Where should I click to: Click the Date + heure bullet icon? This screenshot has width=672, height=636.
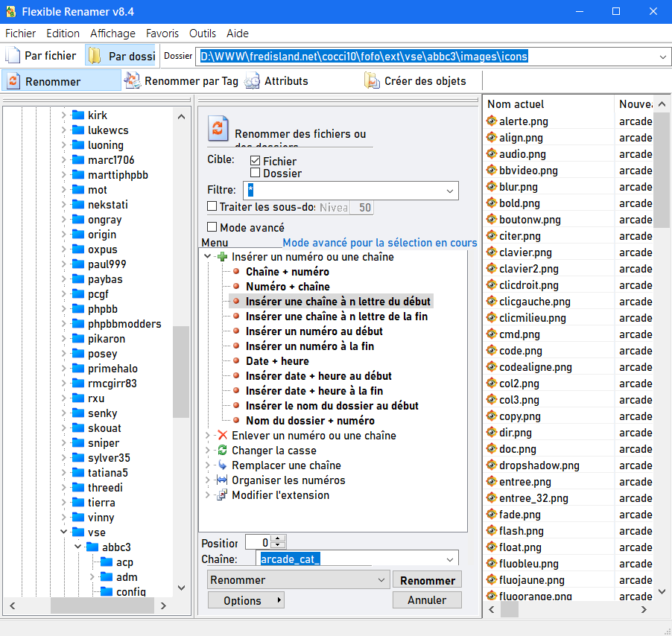coord(236,361)
